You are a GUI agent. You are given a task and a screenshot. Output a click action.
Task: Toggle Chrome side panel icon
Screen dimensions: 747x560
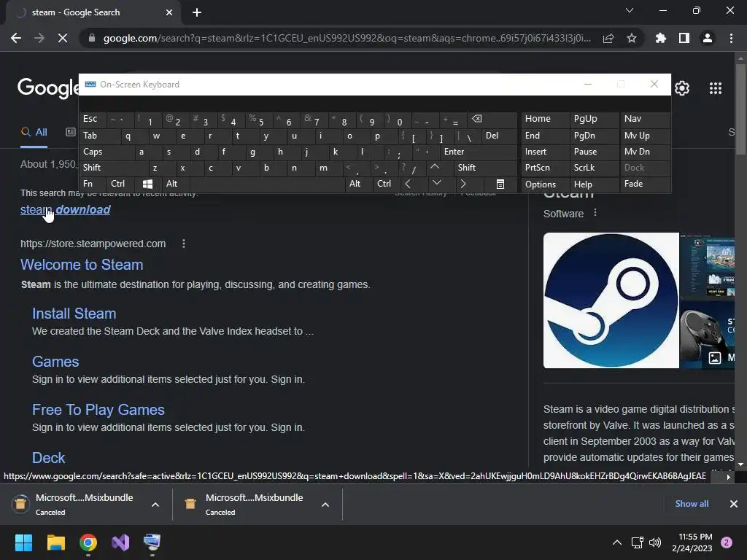[684, 38]
